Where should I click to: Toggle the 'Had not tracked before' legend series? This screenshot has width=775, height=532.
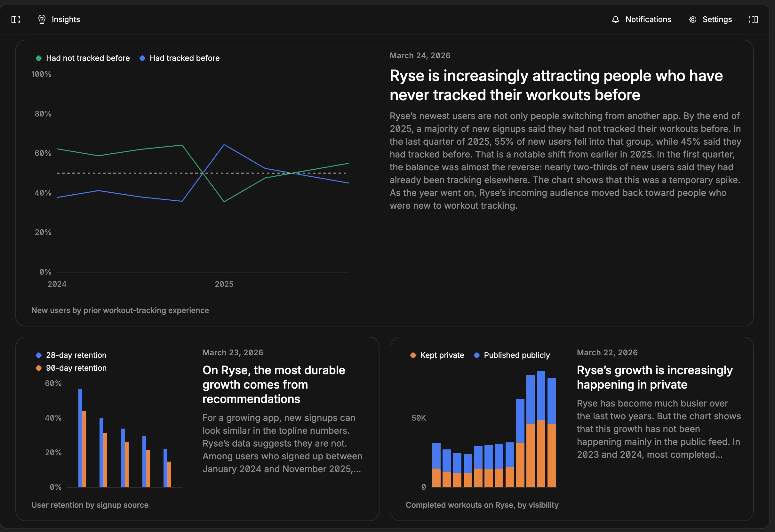[x=87, y=58]
